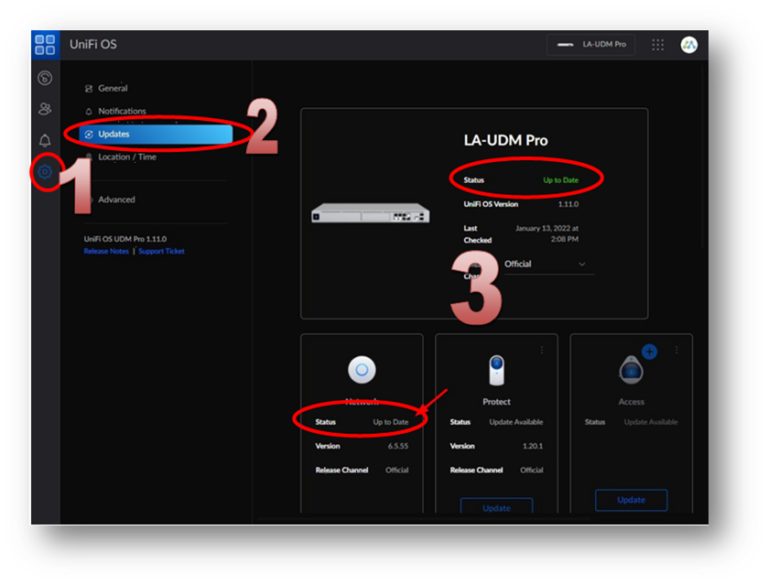Viewport: 768px width, 585px height.
Task: Open the Support Ticket link
Action: pos(161,251)
